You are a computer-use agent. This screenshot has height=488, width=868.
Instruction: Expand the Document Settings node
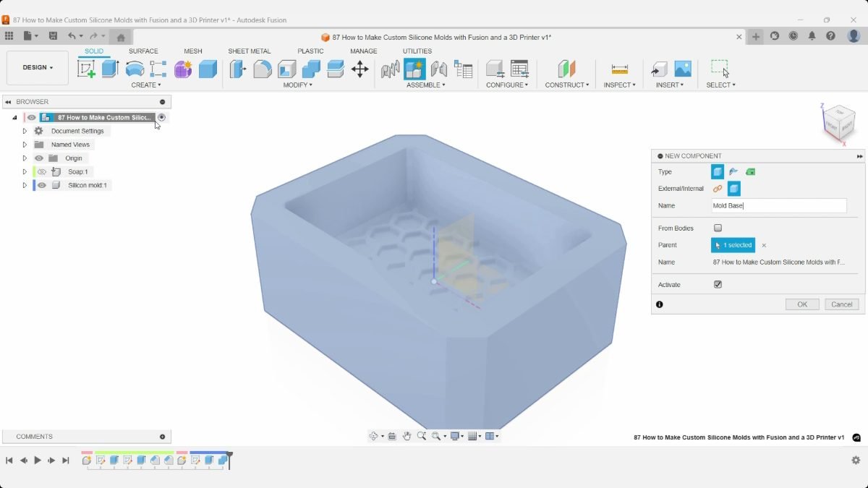(25, 132)
